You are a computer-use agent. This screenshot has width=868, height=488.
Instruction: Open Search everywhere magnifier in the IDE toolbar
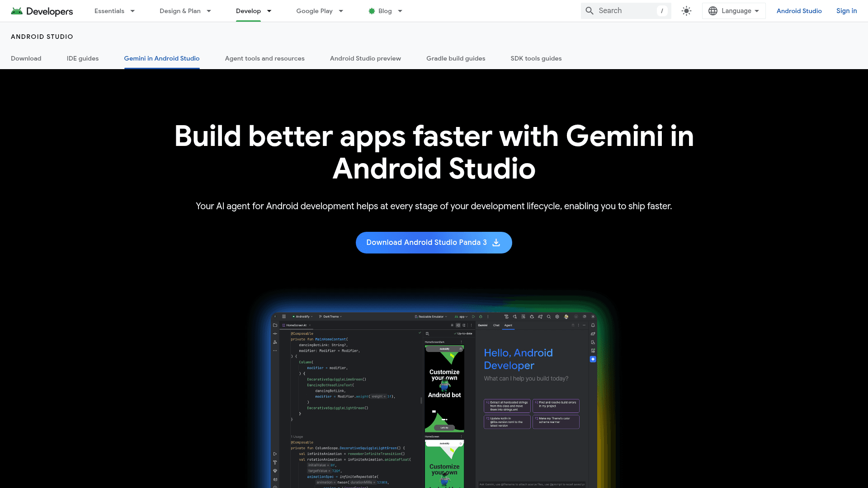tap(549, 316)
